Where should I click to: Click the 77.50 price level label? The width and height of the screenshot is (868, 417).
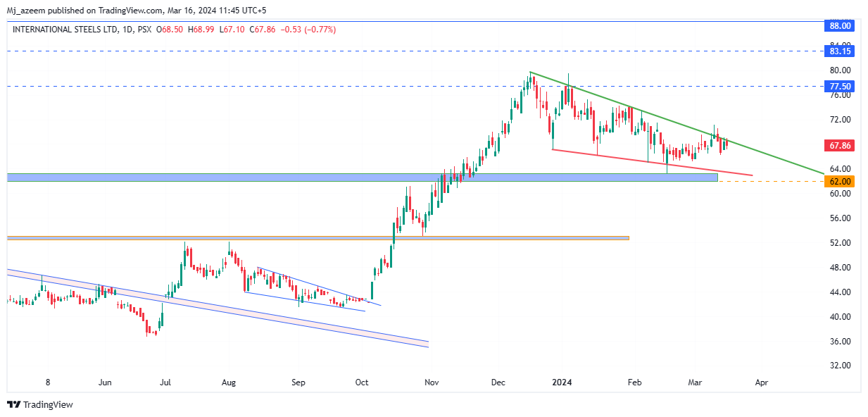[x=841, y=86]
